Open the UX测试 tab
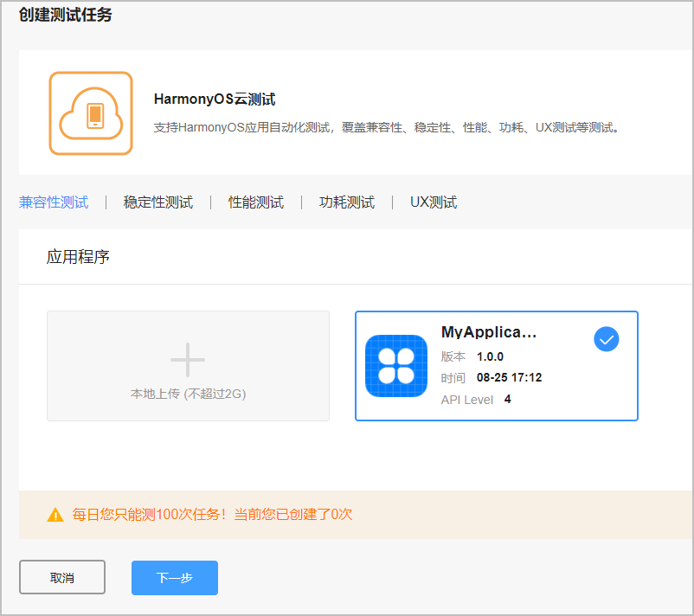This screenshot has height=616, width=694. click(434, 202)
